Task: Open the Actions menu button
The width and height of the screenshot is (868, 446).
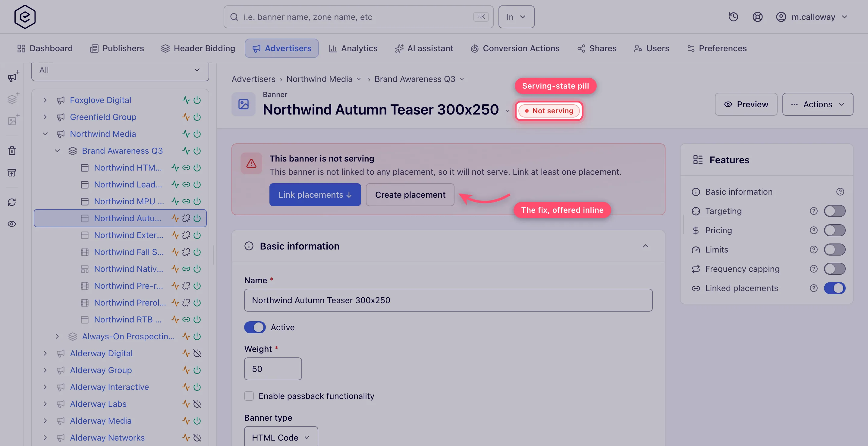Action: pos(817,105)
